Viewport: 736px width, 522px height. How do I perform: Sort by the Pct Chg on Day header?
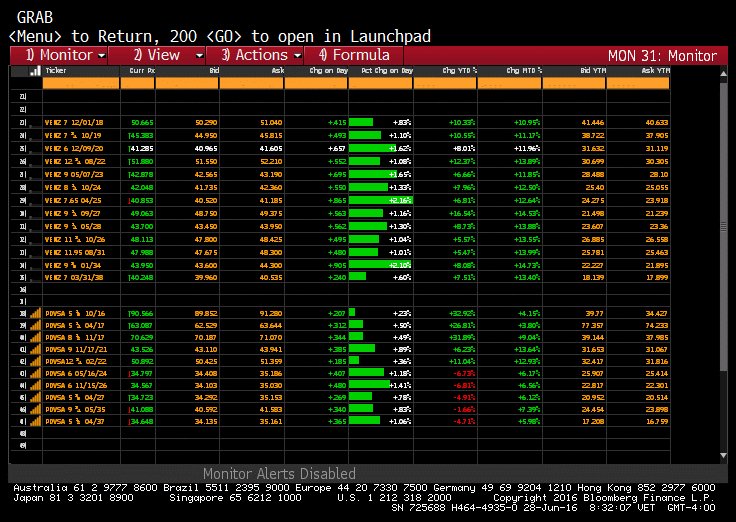pyautogui.click(x=387, y=70)
